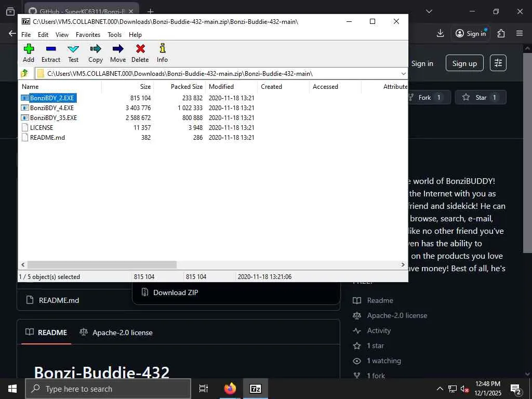Click the muted volume tray icon
The width and height of the screenshot is (532, 399).
464,389
